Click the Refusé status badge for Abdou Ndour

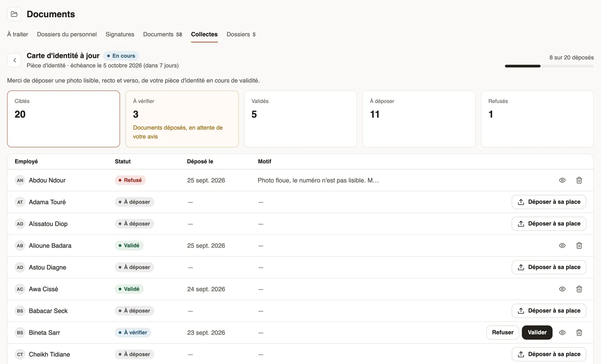pos(130,180)
